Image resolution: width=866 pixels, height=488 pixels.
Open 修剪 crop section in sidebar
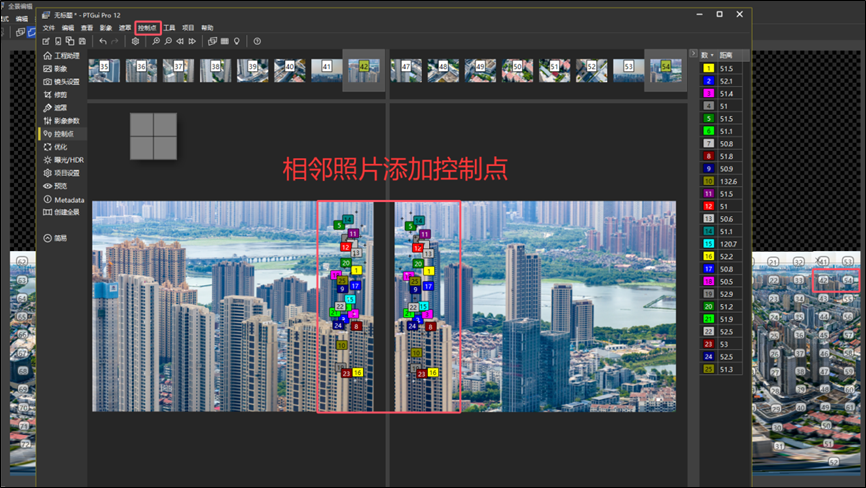pos(55,95)
